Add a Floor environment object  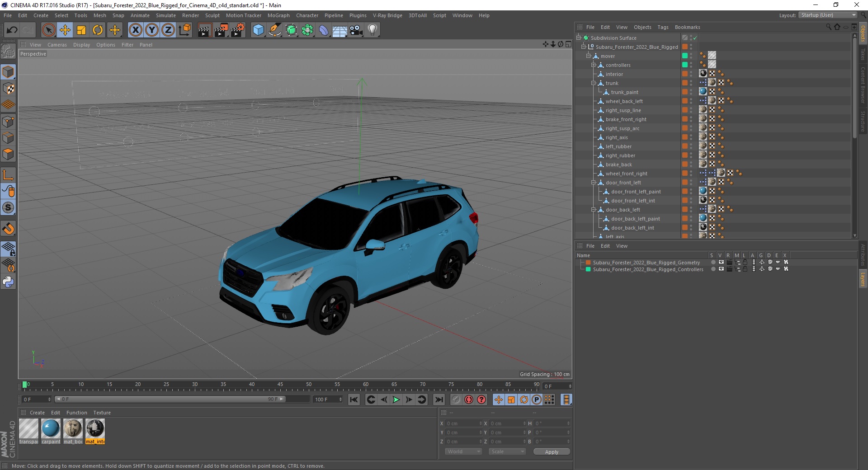point(340,30)
